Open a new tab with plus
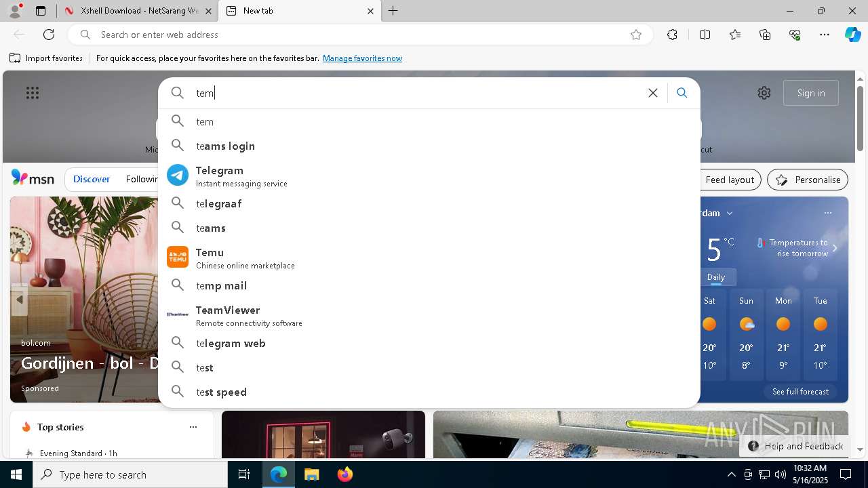Image resolution: width=868 pixels, height=488 pixels. tap(393, 11)
